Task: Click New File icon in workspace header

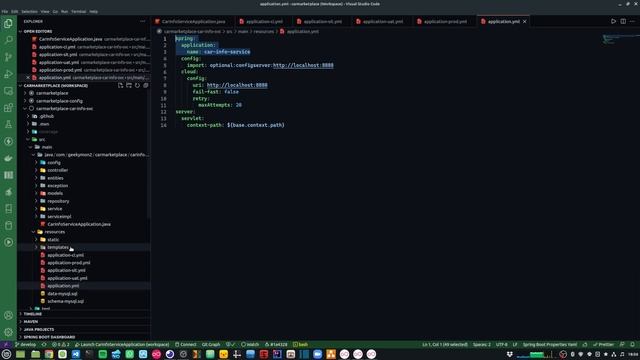Action: coord(120,85)
